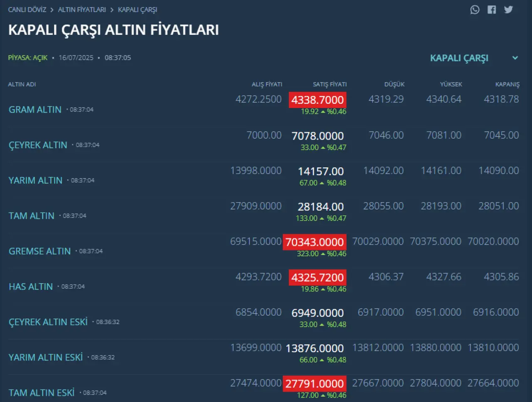
Task: Open GRAM ALTIN details
Action: pyautogui.click(x=35, y=110)
